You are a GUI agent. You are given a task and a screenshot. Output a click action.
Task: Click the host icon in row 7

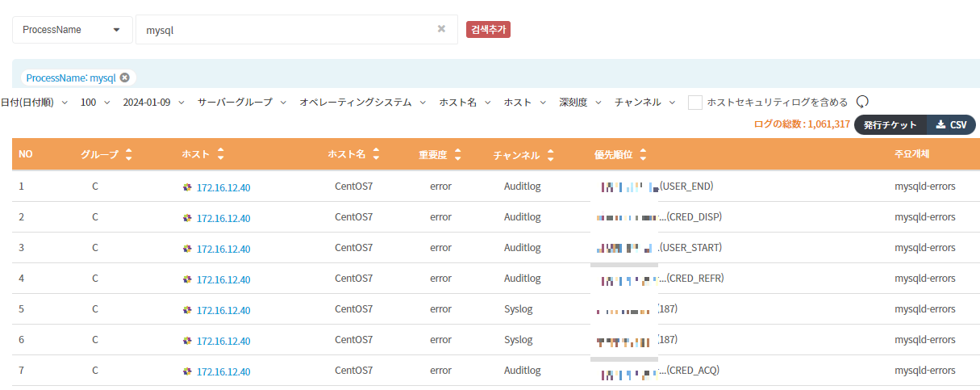coord(187,371)
